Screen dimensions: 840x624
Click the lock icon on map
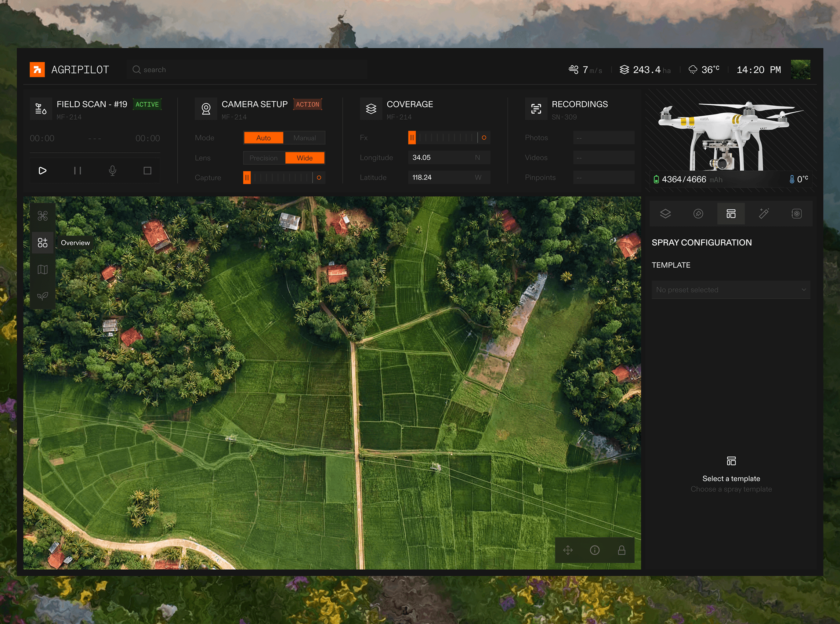click(621, 550)
